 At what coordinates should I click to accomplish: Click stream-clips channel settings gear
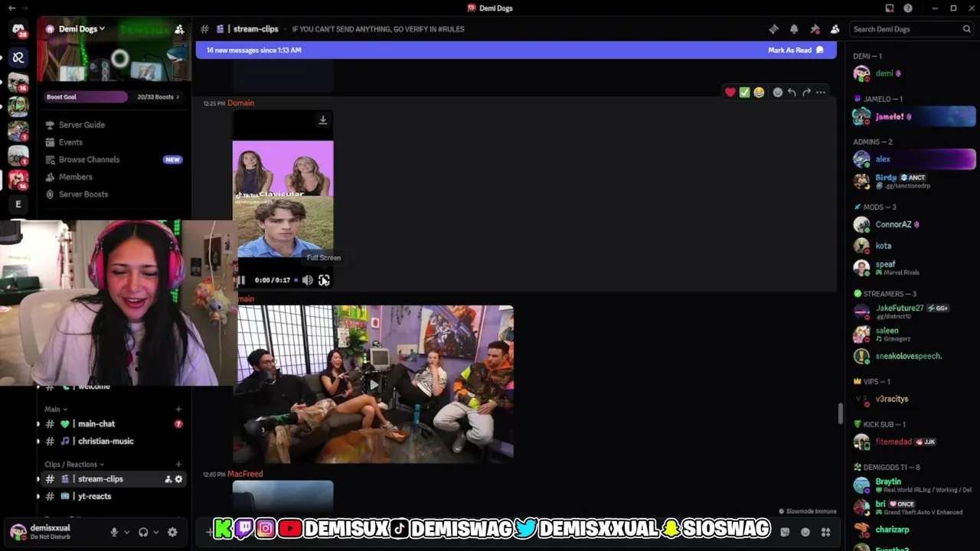(x=179, y=479)
